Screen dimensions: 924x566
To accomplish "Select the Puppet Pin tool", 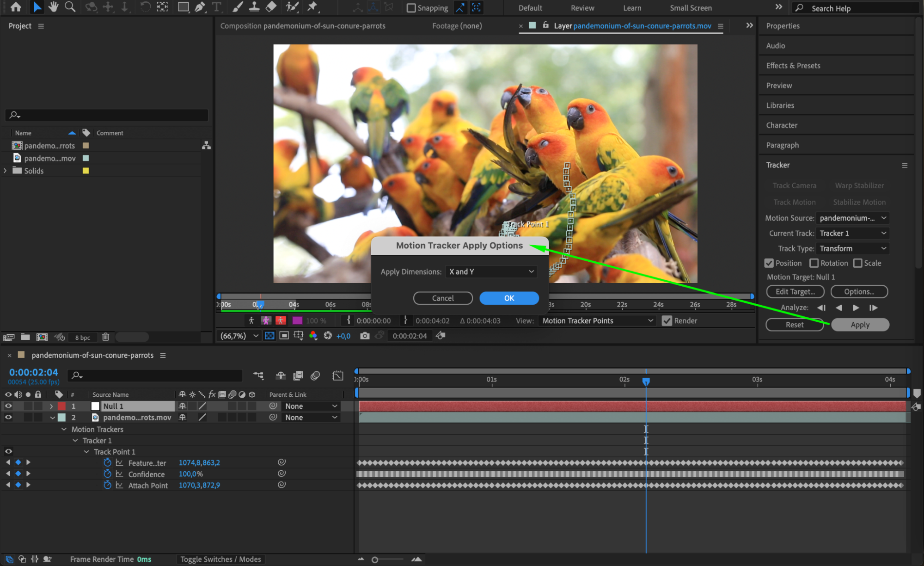I will tap(312, 7).
